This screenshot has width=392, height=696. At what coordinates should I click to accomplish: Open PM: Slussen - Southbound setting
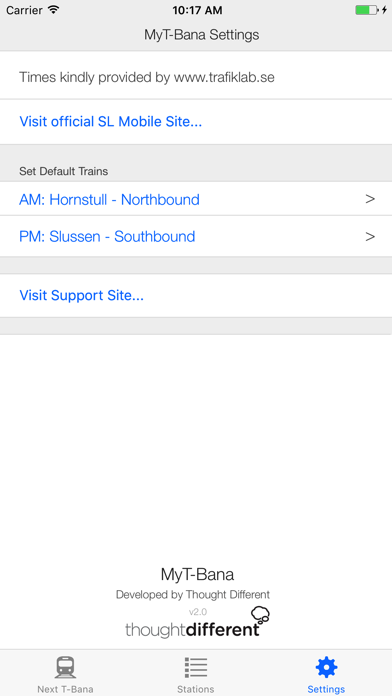(x=196, y=236)
